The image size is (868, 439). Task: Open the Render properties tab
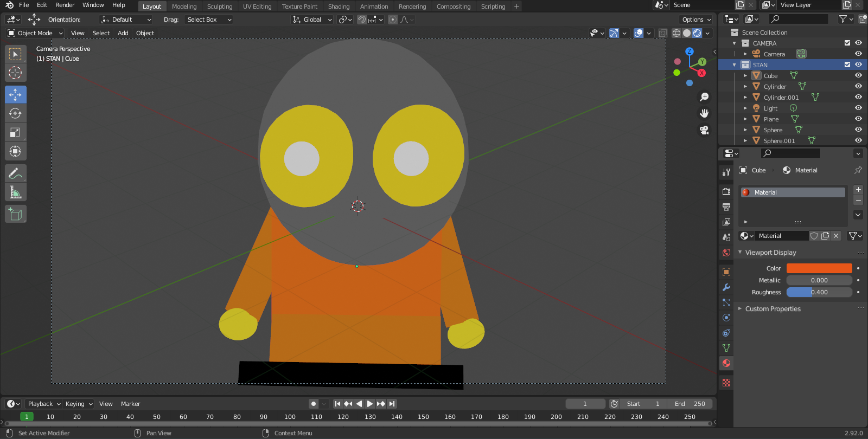[726, 192]
